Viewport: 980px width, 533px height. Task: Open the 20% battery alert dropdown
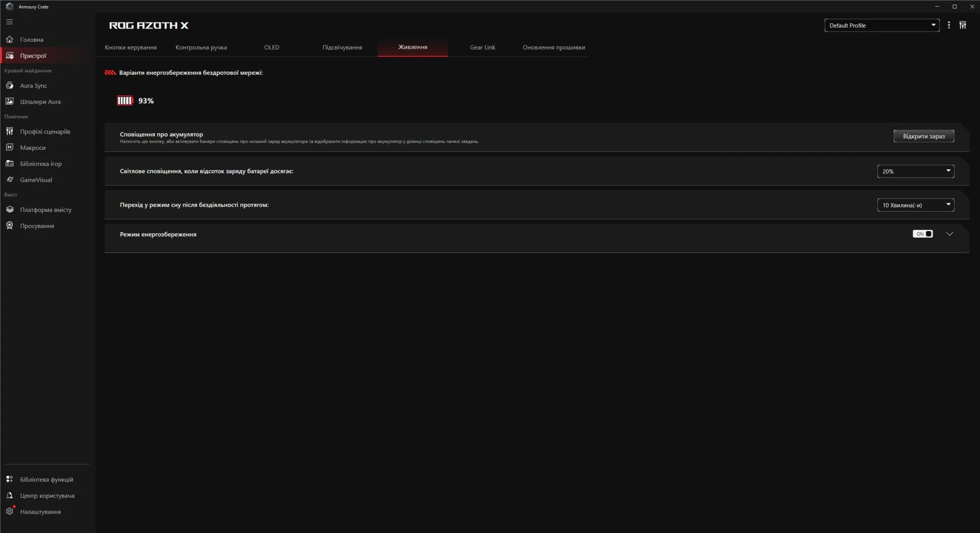[x=916, y=171]
